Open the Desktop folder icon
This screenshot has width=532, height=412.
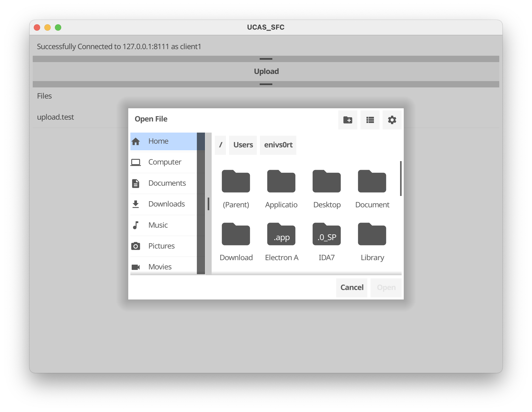pyautogui.click(x=326, y=181)
